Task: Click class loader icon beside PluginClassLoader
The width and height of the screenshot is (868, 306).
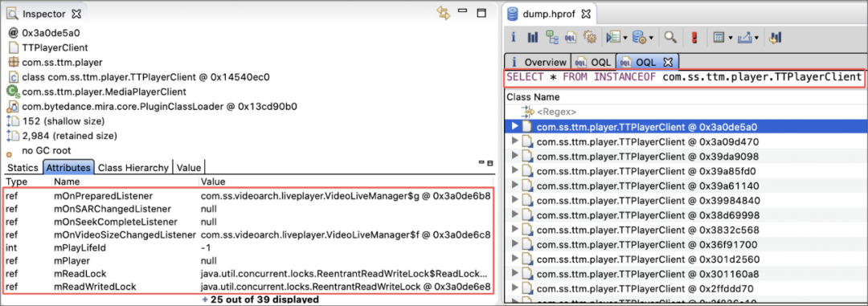Action: [x=14, y=107]
